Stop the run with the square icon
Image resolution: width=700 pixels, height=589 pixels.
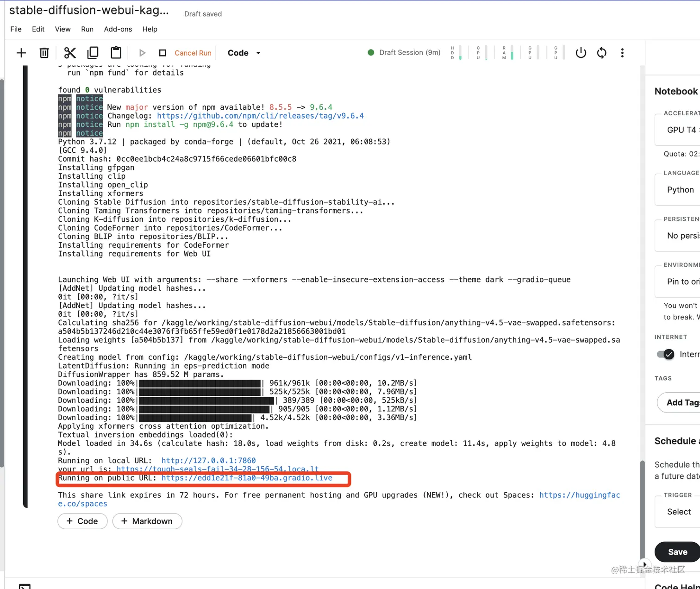coord(162,53)
